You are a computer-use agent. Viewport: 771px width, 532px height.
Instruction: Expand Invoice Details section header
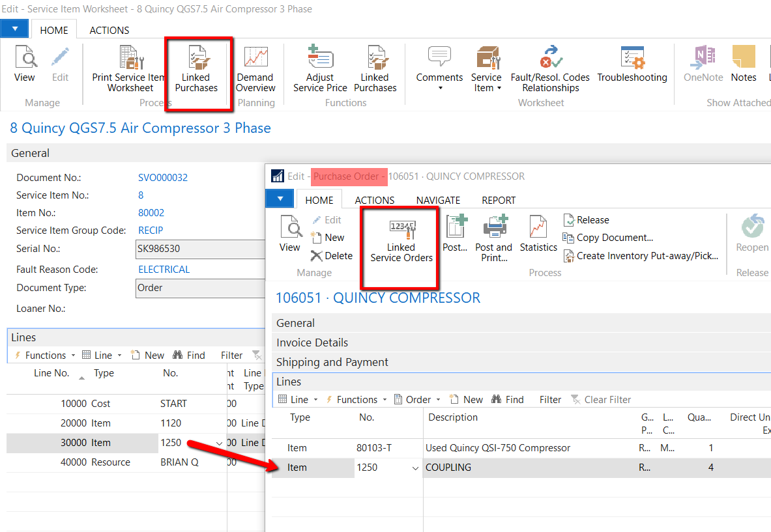[x=312, y=343]
